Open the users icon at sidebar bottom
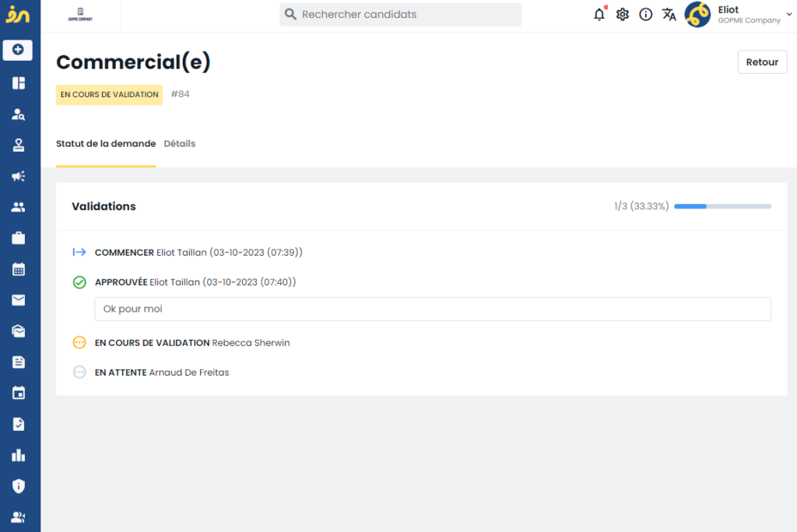 19,516
